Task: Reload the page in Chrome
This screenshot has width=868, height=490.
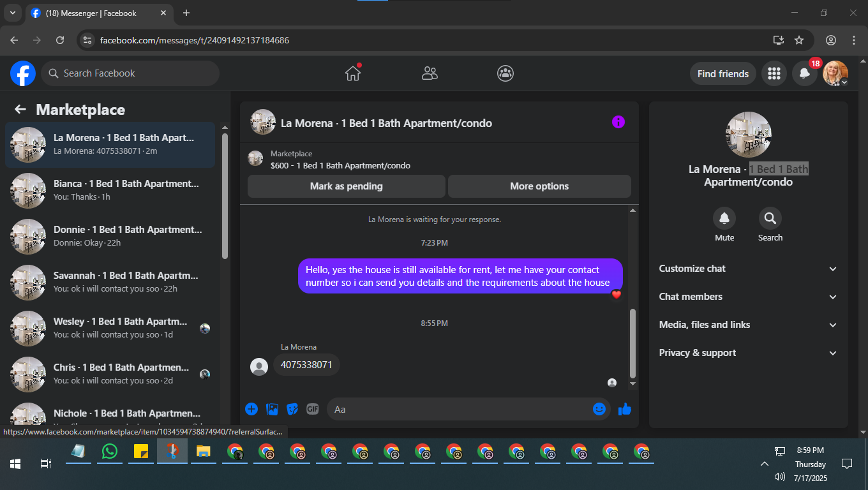Action: [60, 40]
